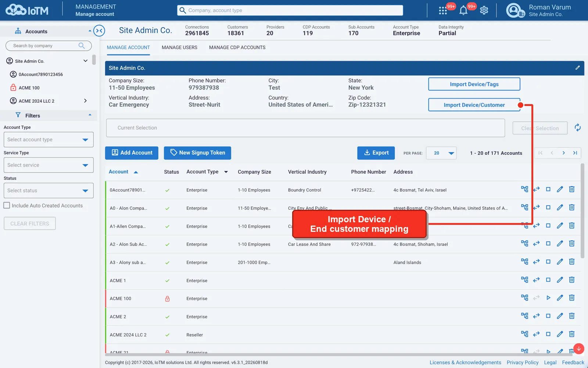Suspend A3 - Alony sub a with square icon
This screenshot has width=588, height=368.
[x=548, y=262]
